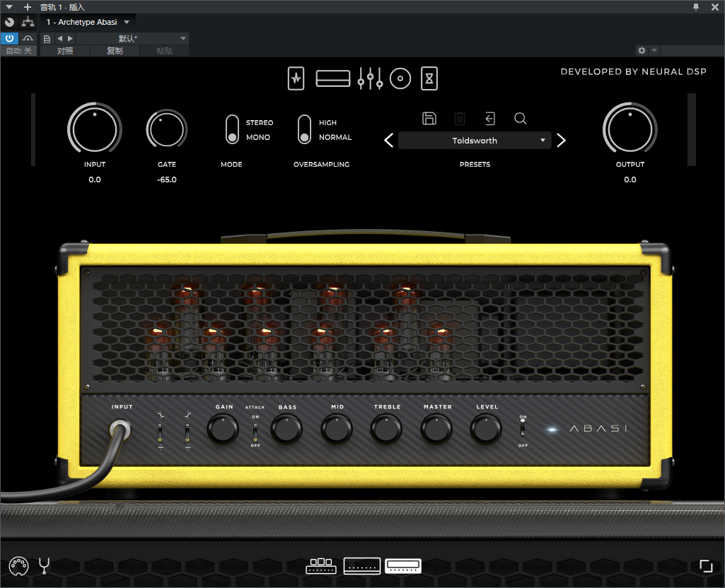
Task: Select the first amp type icon
Action: [321, 566]
